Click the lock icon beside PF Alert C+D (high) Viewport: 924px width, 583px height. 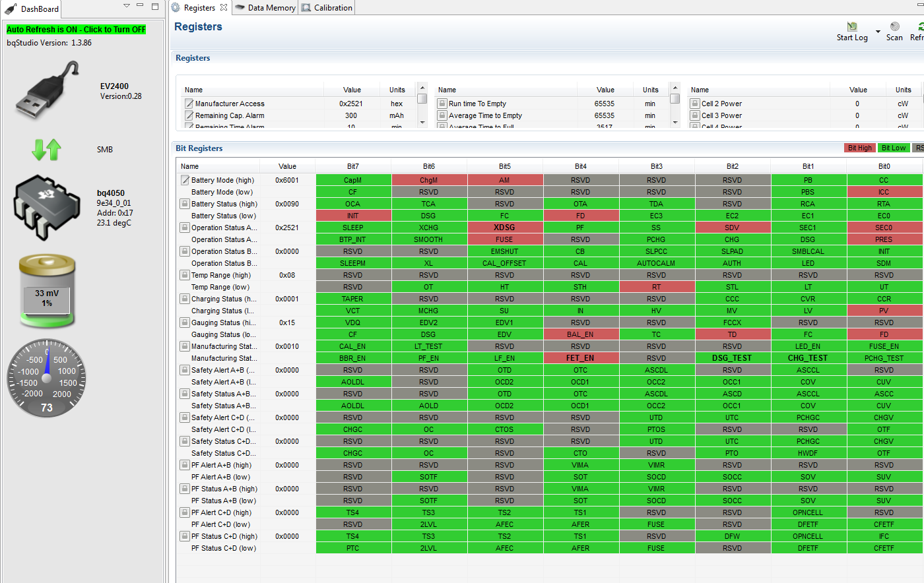[x=185, y=512]
